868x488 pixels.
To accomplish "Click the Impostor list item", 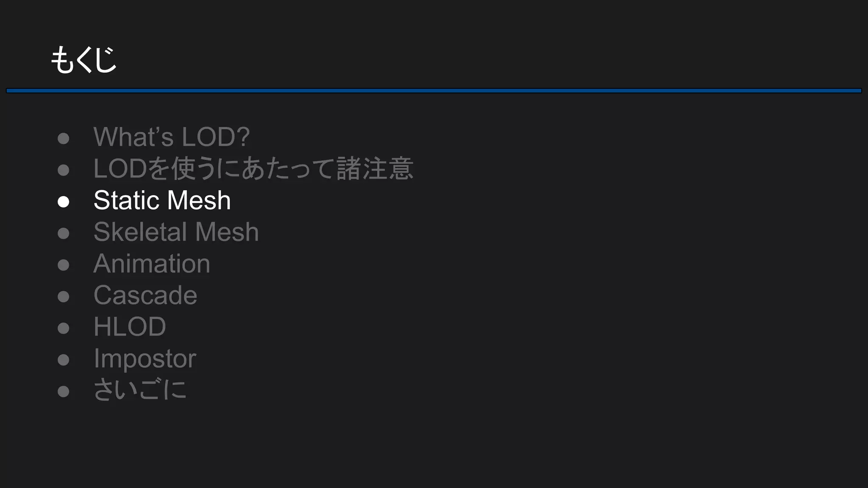I will (x=145, y=359).
